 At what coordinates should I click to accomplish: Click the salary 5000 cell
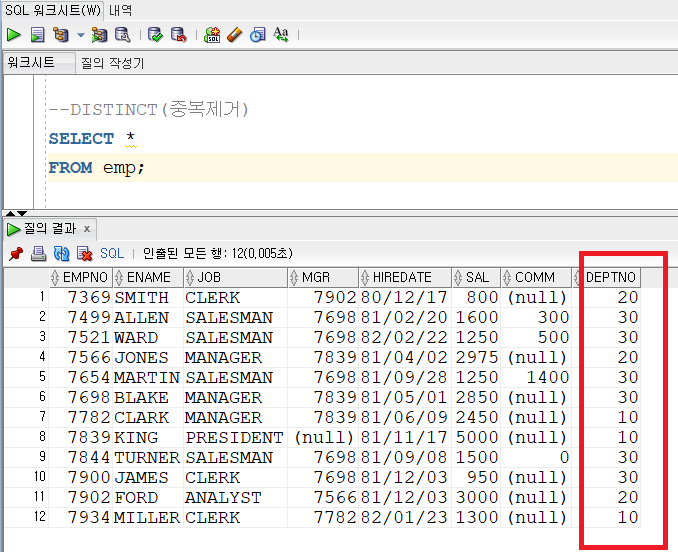[x=476, y=437]
